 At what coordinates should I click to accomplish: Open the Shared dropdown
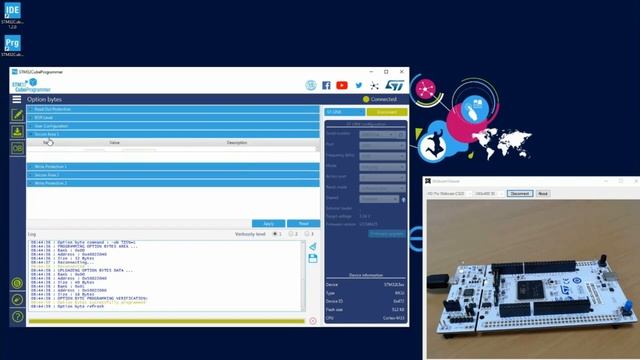click(x=379, y=199)
